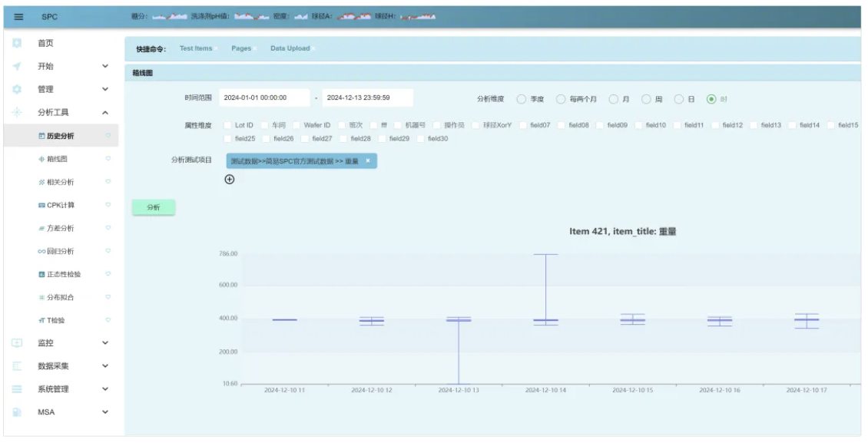868x443 pixels.
Task: Open the 糖分 sparkline in header
Action: pyautogui.click(x=170, y=17)
